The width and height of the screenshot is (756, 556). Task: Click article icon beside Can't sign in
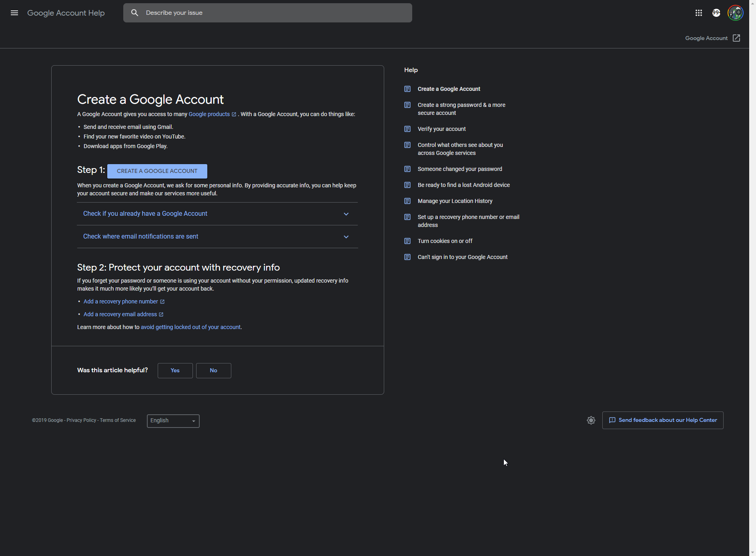click(407, 257)
